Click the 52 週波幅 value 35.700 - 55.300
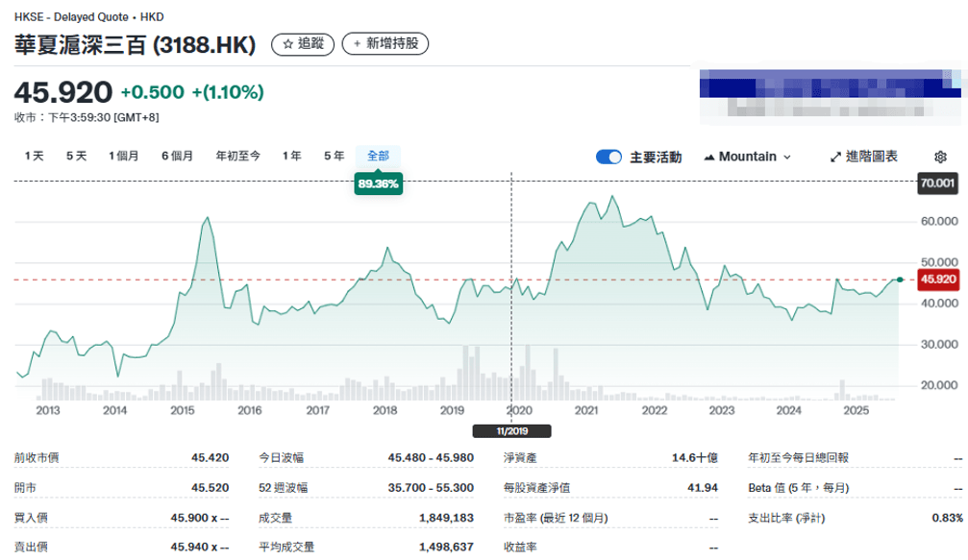968x560 pixels. [431, 487]
